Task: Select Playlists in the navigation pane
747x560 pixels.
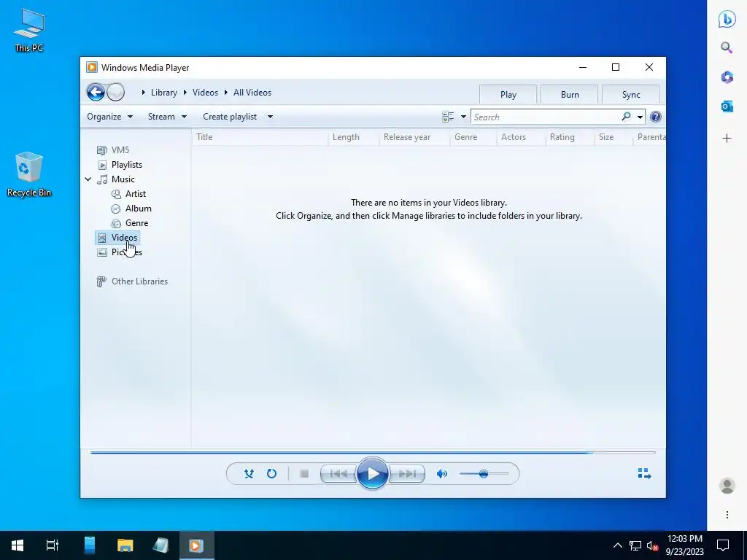Action: click(x=127, y=165)
